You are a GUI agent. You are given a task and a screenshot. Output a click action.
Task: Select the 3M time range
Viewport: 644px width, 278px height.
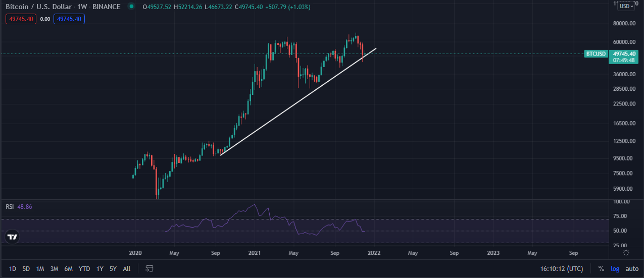(x=54, y=268)
